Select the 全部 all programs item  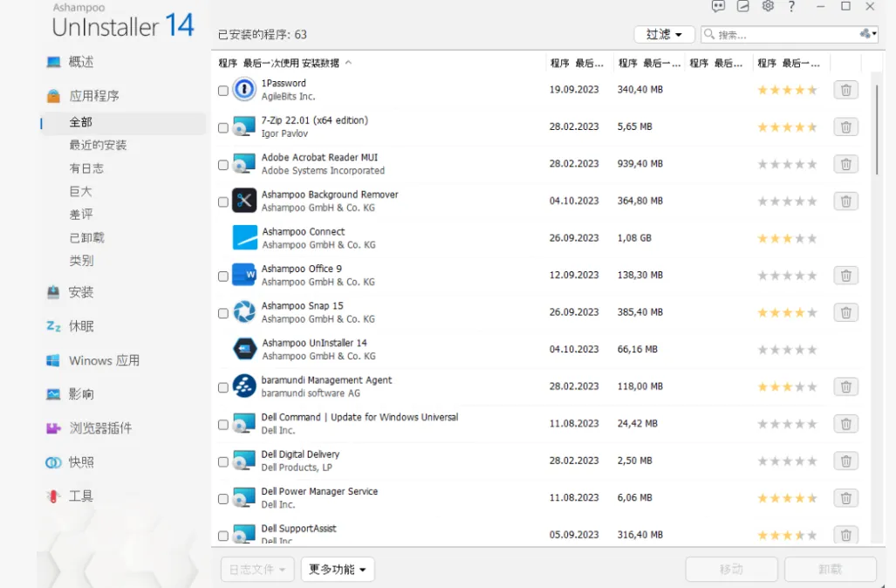tap(80, 122)
